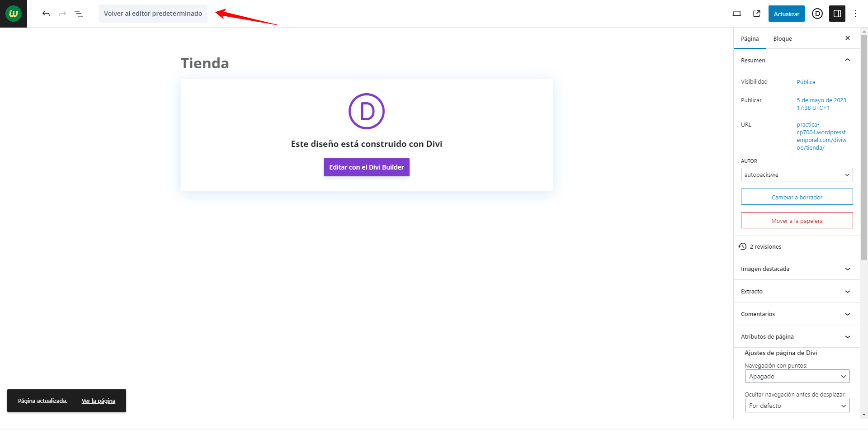Click the green site logo icon
868x430 pixels.
click(14, 14)
